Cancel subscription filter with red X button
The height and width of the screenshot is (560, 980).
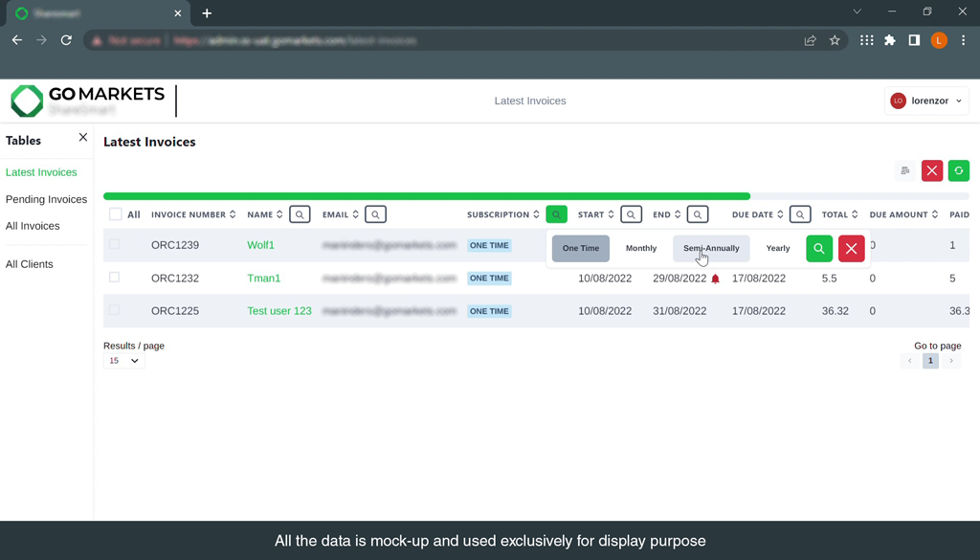click(x=851, y=248)
